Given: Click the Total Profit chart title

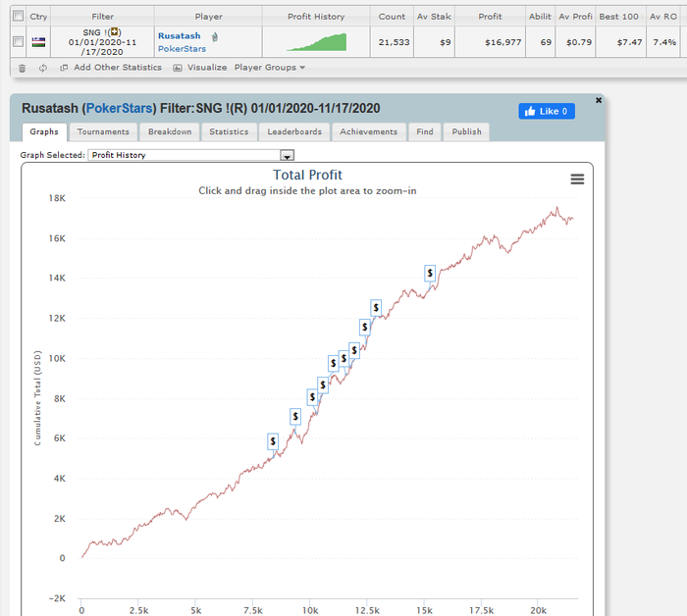Looking at the screenshot, I should pyautogui.click(x=307, y=175).
